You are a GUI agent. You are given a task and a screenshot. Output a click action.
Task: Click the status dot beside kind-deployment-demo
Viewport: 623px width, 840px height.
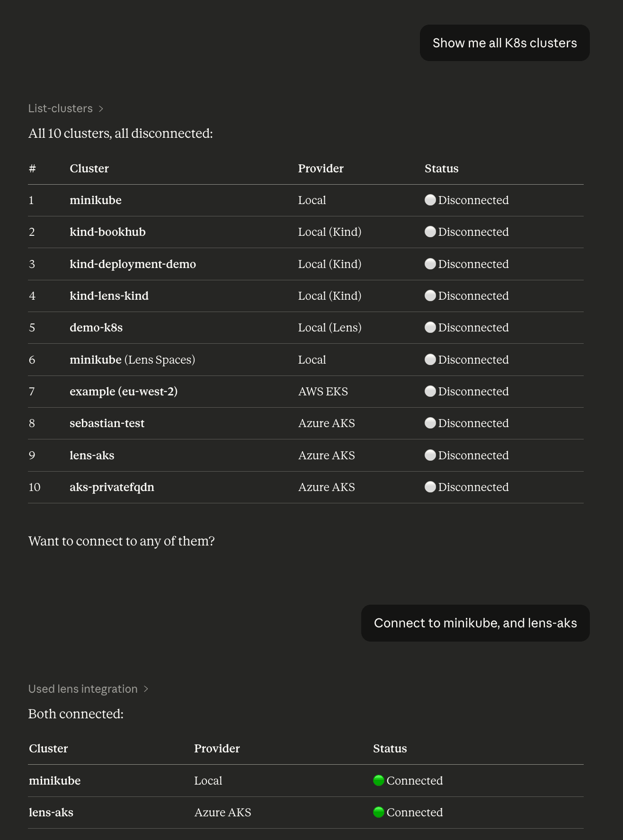(430, 264)
